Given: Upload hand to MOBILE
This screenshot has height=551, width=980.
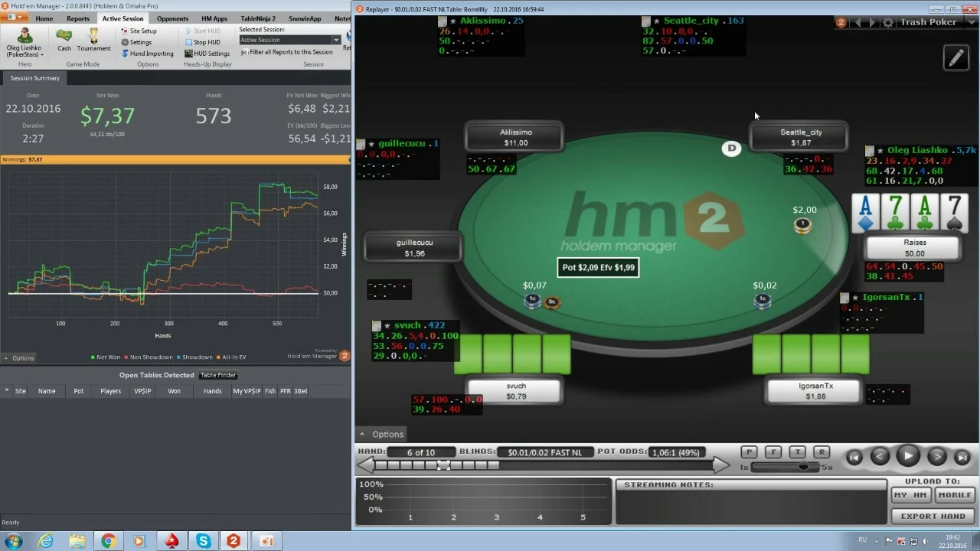Looking at the screenshot, I should coord(955,495).
